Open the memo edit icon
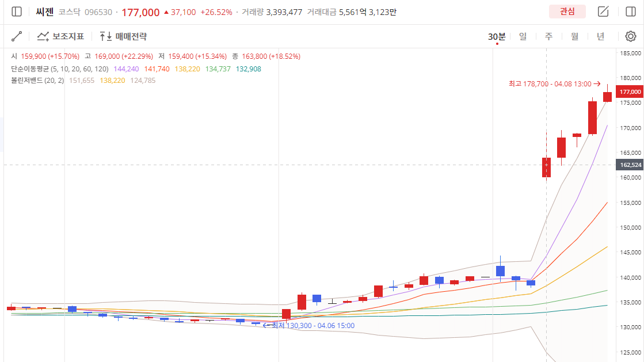The image size is (644, 362). (x=603, y=12)
